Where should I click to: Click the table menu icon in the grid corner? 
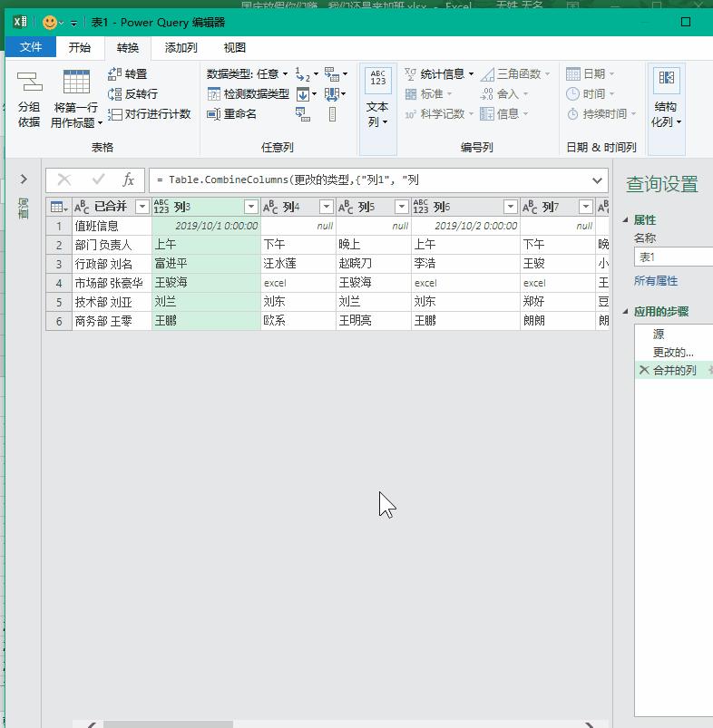pos(59,207)
